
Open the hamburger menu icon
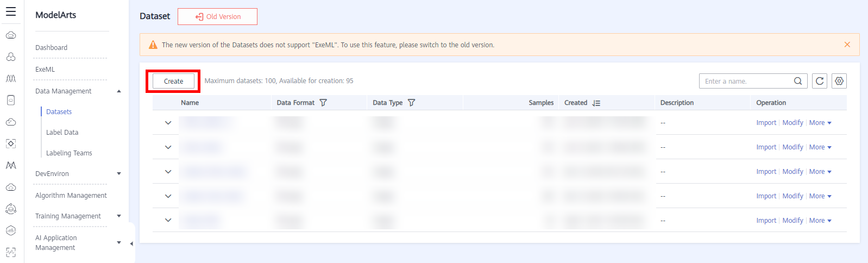11,11
